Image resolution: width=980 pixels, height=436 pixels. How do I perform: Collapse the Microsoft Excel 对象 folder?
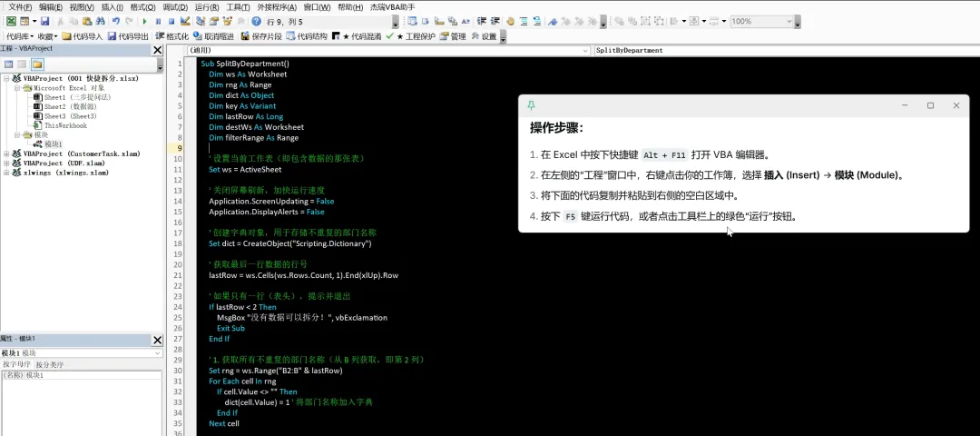point(17,88)
